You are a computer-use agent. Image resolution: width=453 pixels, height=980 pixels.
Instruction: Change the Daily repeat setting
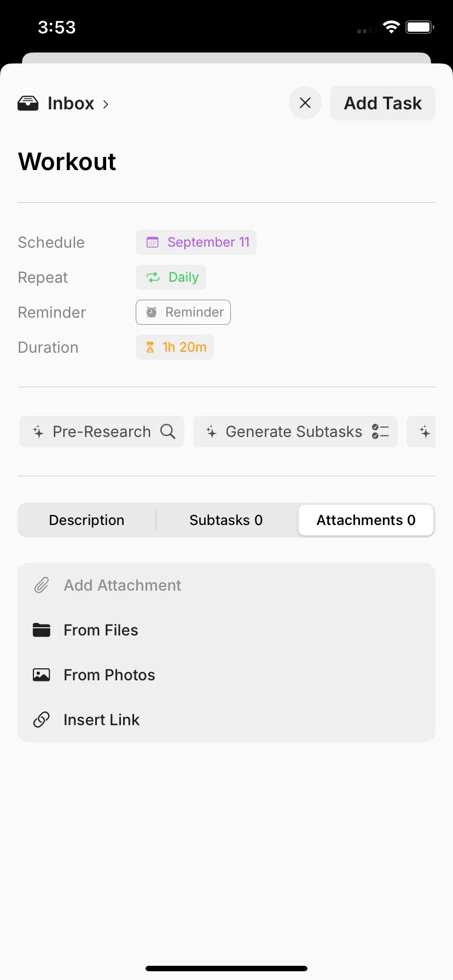pyautogui.click(x=171, y=277)
